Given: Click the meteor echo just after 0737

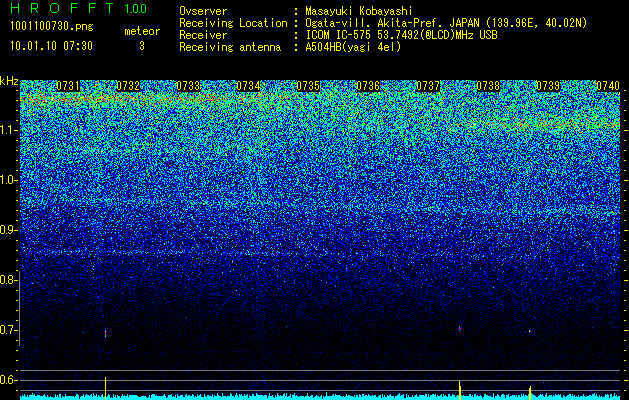Looking at the screenshot, I should click(460, 329).
